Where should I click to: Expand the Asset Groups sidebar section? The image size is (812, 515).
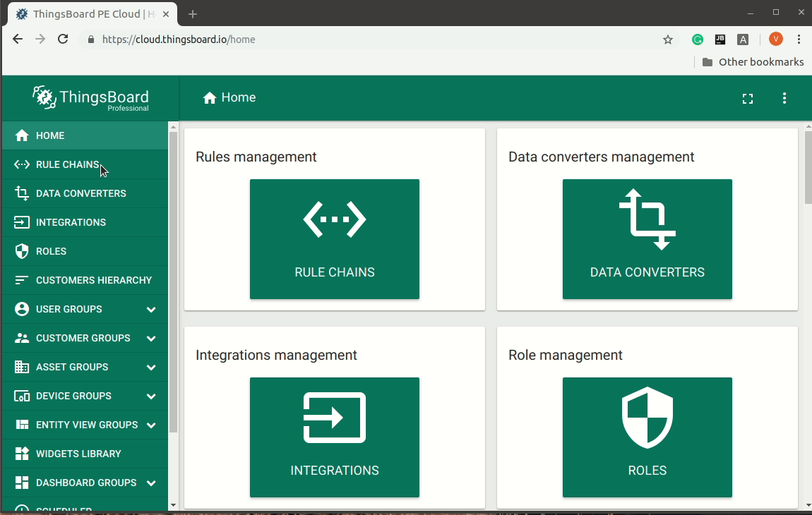click(151, 367)
